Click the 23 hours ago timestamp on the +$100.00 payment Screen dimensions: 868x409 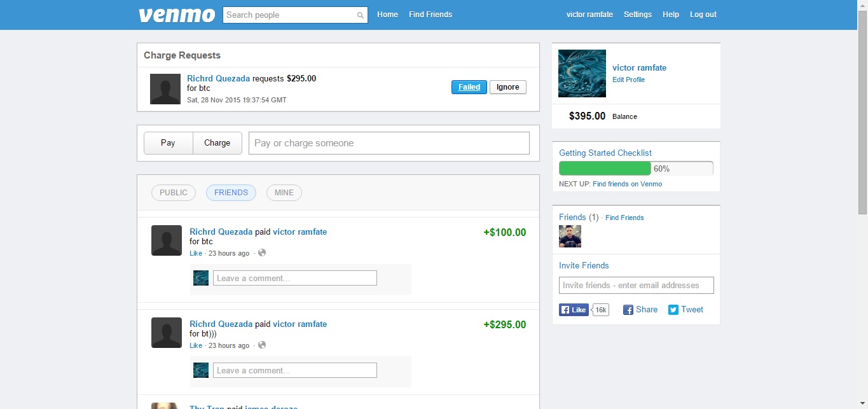point(229,253)
